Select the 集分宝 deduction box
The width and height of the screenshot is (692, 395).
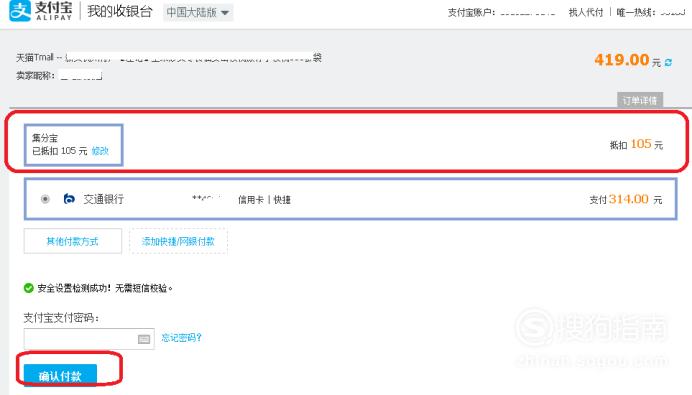click(73, 145)
